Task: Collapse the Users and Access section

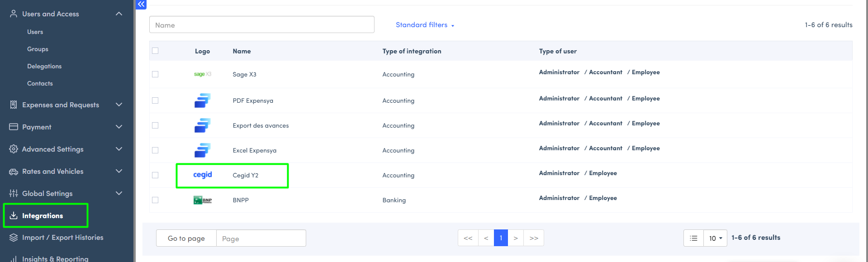Action: 119,14
